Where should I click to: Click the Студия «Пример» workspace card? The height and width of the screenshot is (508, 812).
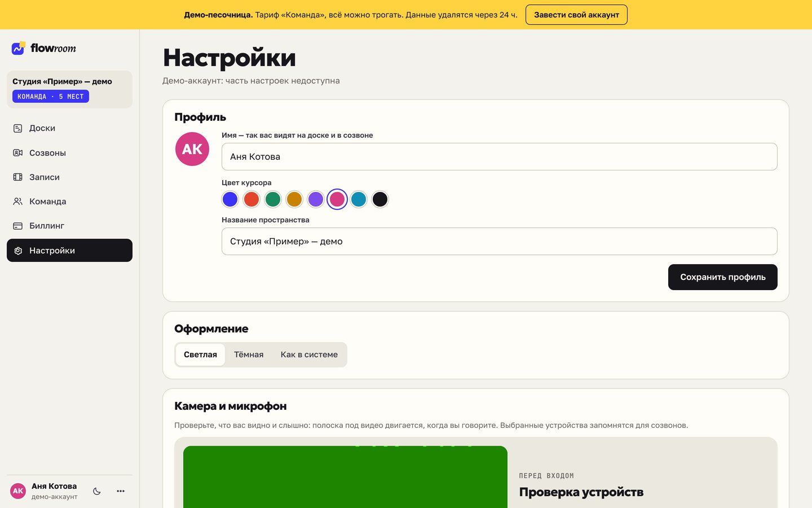69,89
